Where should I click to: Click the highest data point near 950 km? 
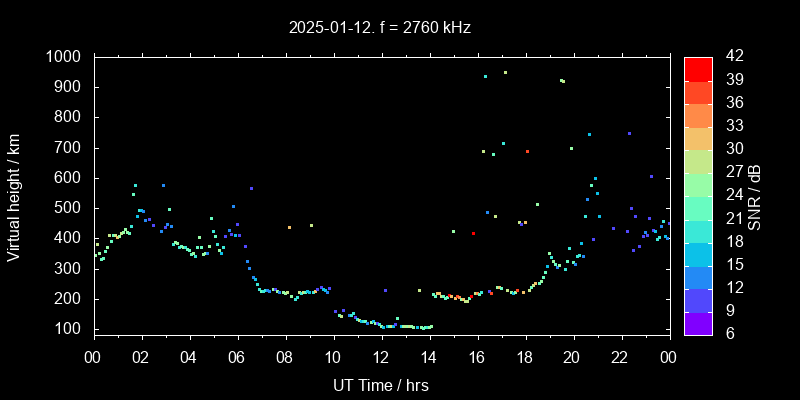[x=505, y=72]
